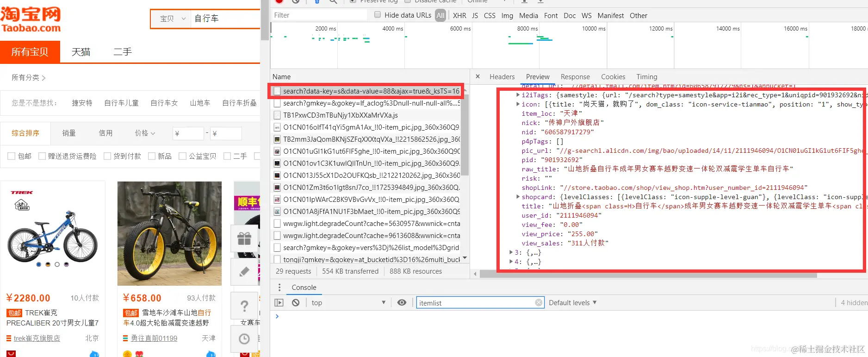Open the Timing tab
The height and width of the screenshot is (357, 868).
tap(647, 77)
